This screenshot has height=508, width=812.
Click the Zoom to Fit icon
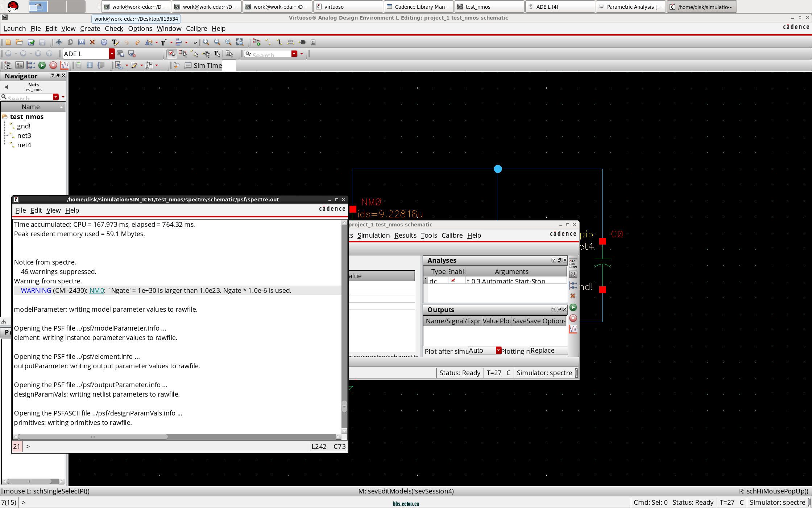click(x=228, y=42)
